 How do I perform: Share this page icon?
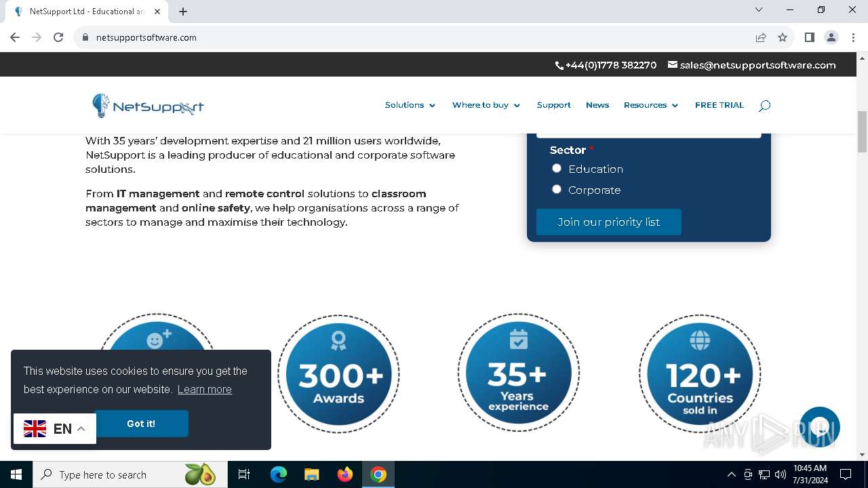pyautogui.click(x=761, y=37)
